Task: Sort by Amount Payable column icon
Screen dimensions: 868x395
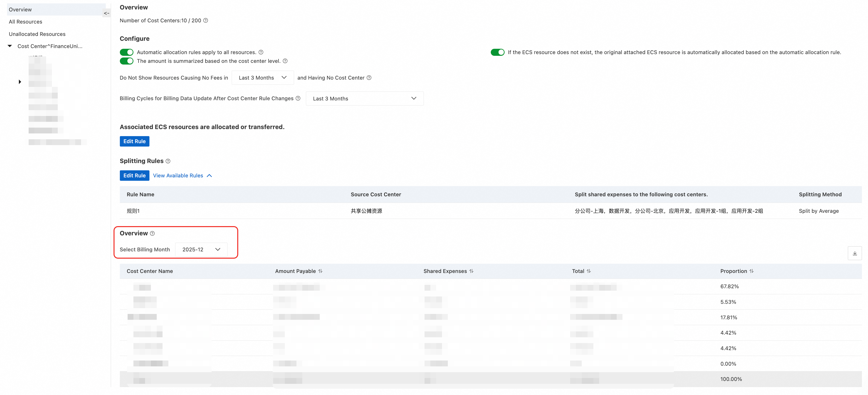Action: [320, 271]
